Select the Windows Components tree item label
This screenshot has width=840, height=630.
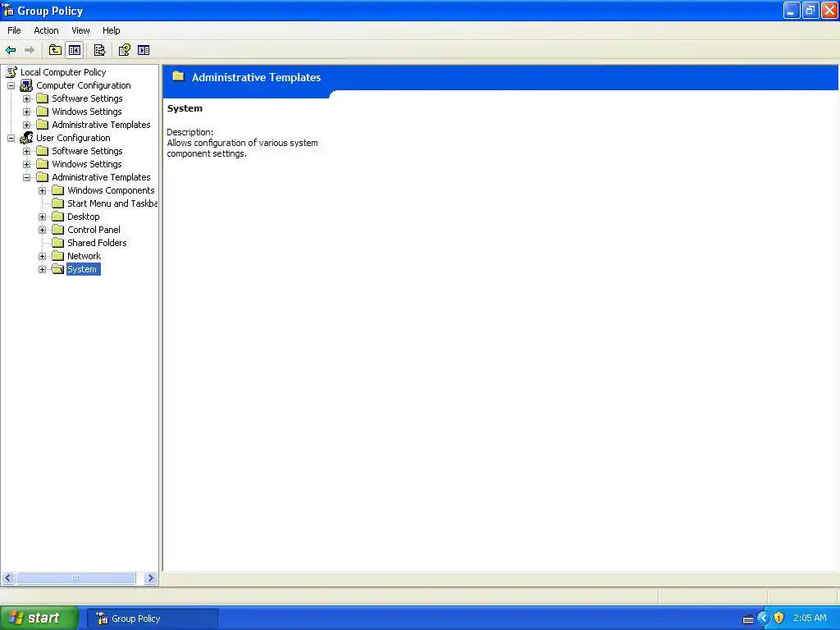pos(111,190)
